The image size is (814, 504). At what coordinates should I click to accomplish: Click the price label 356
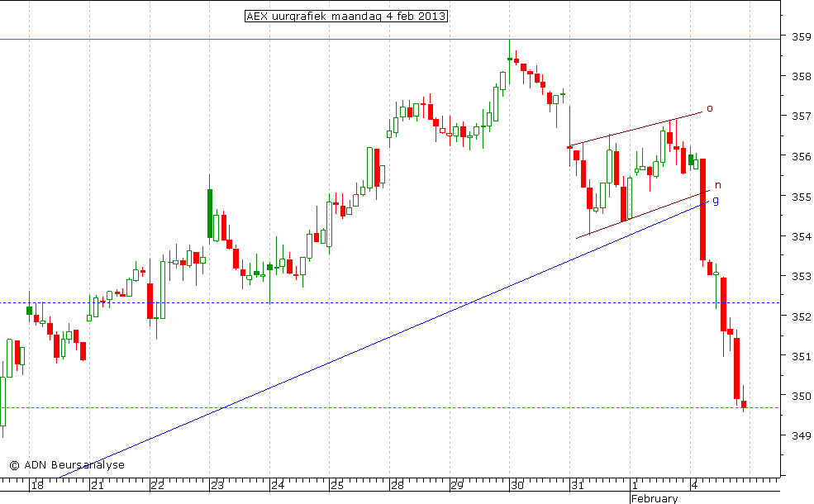point(802,156)
